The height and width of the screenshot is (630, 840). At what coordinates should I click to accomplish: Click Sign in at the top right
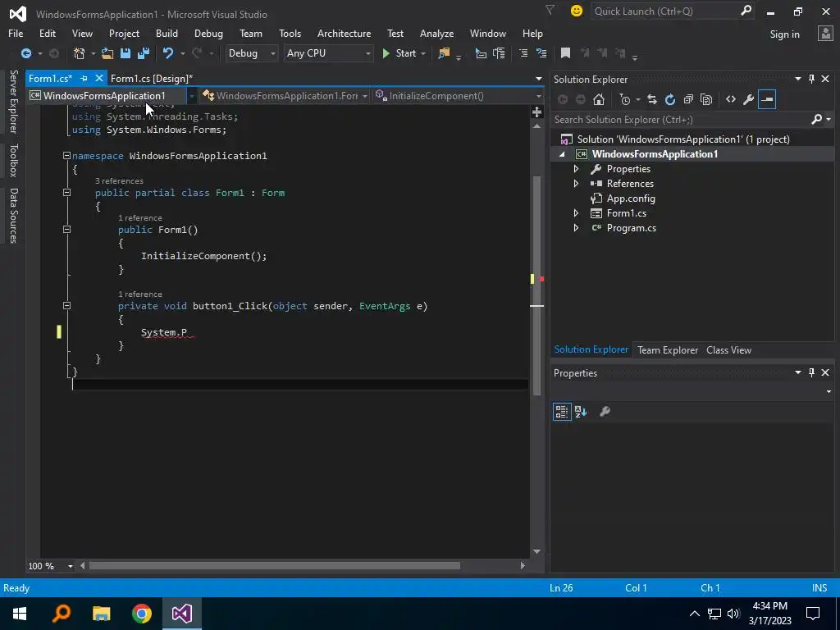pos(784,34)
